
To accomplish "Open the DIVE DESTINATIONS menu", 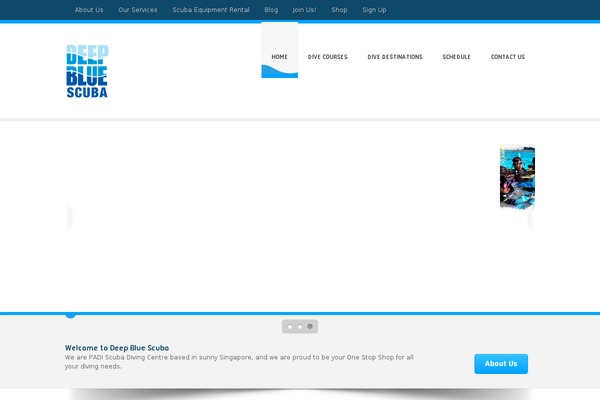I will click(395, 57).
